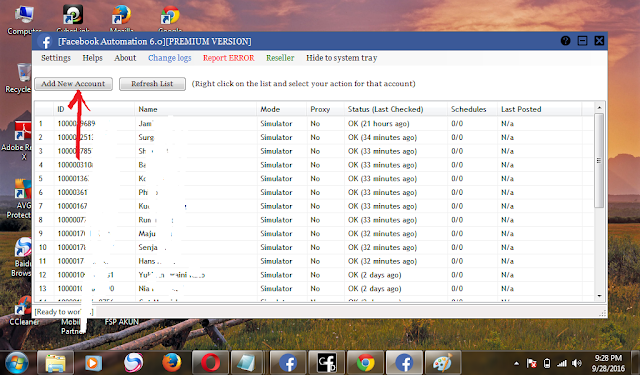Select status 'OK (21 hours ago)' in row 1
This screenshot has width=640, height=375.
pos(378,124)
